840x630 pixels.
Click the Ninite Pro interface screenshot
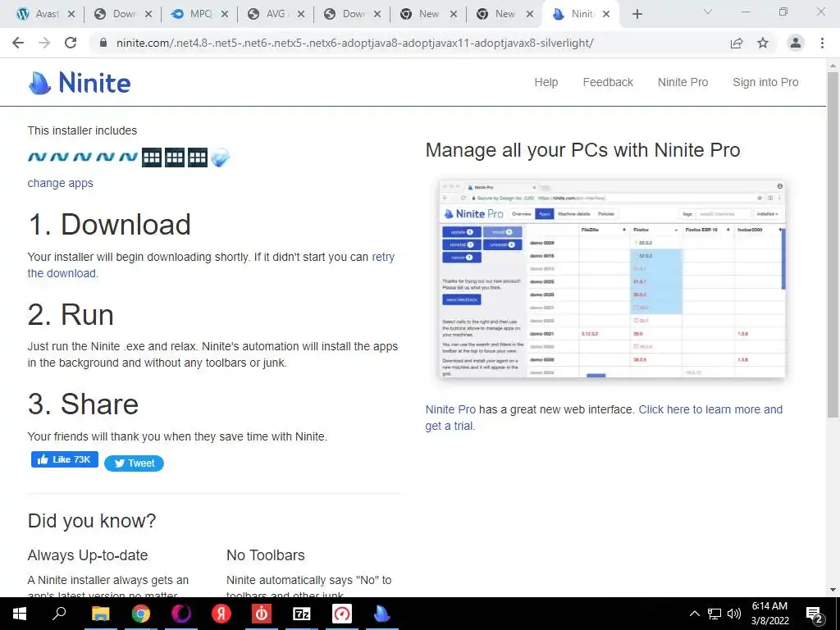tap(612, 279)
